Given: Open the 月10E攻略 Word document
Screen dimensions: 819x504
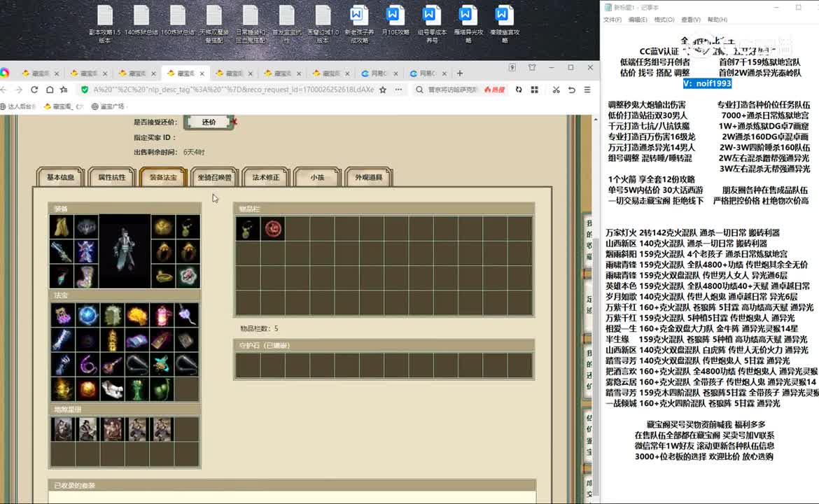Looking at the screenshot, I should [x=395, y=21].
